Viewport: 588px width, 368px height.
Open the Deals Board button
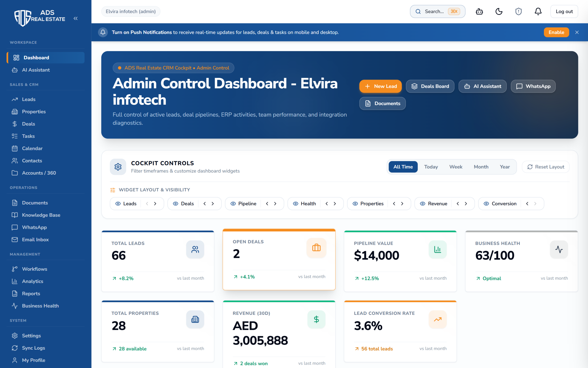430,86
